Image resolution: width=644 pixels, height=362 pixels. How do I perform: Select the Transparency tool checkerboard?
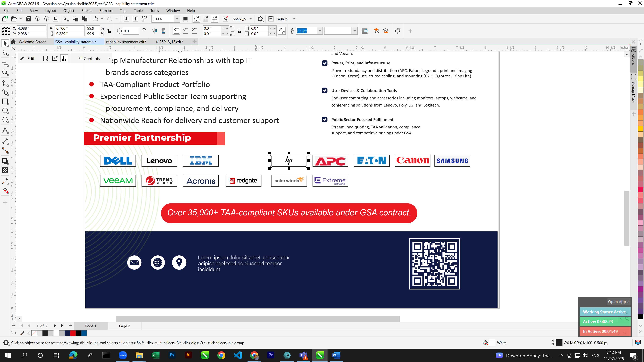(5, 170)
